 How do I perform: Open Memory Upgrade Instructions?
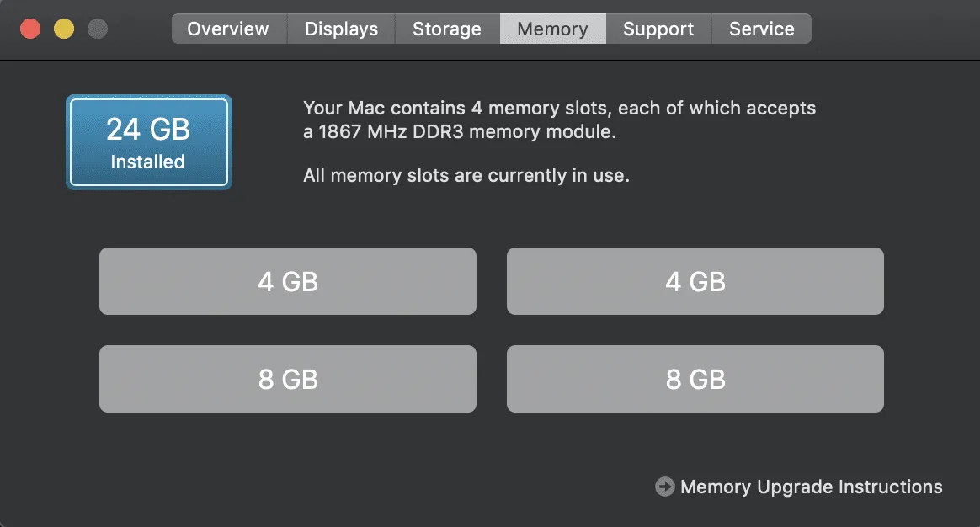[x=812, y=487]
